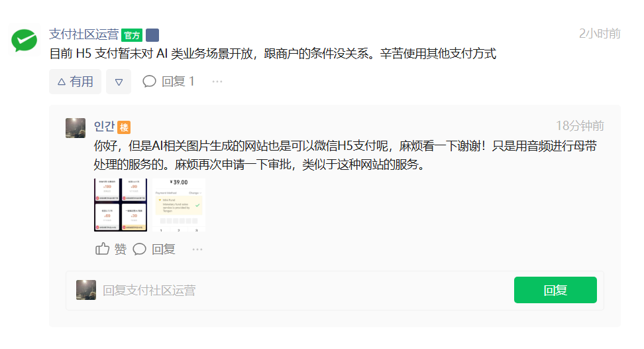Click the green 官方 badge
Screen dimensions: 644x349
click(132, 35)
